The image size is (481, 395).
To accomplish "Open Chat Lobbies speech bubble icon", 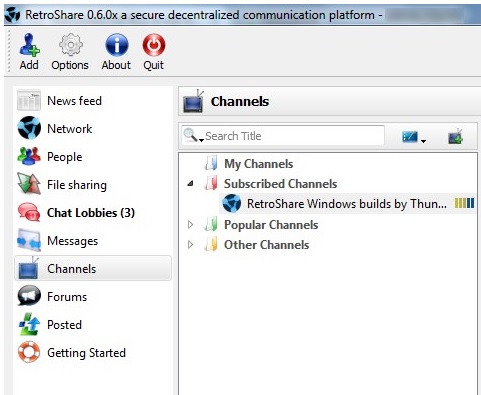I will point(29,212).
